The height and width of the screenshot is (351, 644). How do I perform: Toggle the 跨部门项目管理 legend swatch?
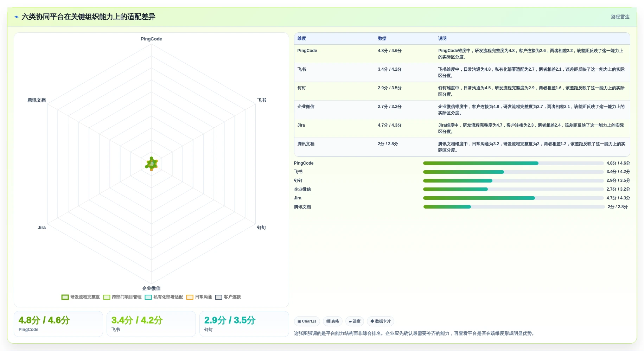coord(107,297)
